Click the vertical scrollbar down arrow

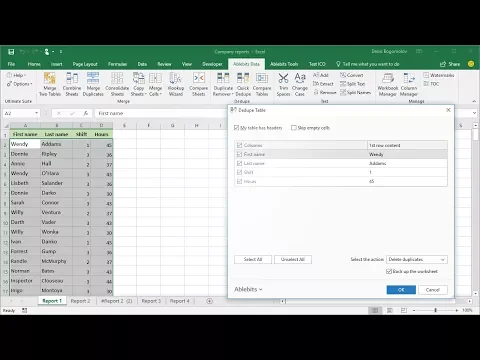(x=476, y=294)
